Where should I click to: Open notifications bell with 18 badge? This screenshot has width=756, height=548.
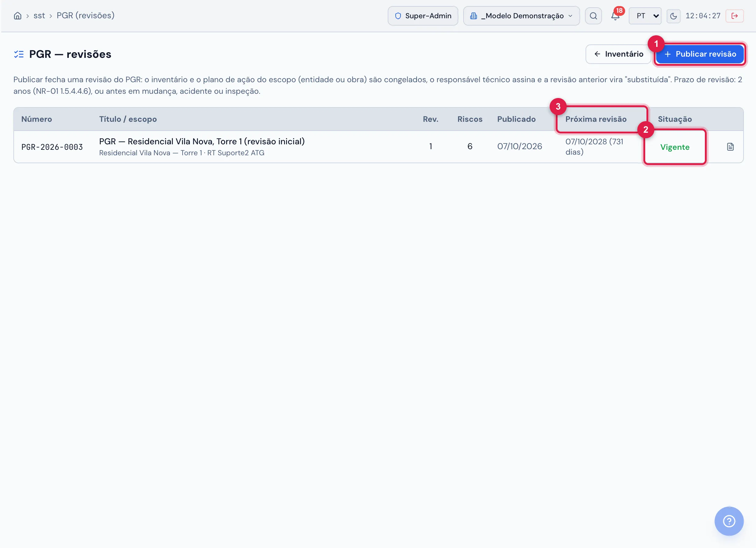pos(615,16)
